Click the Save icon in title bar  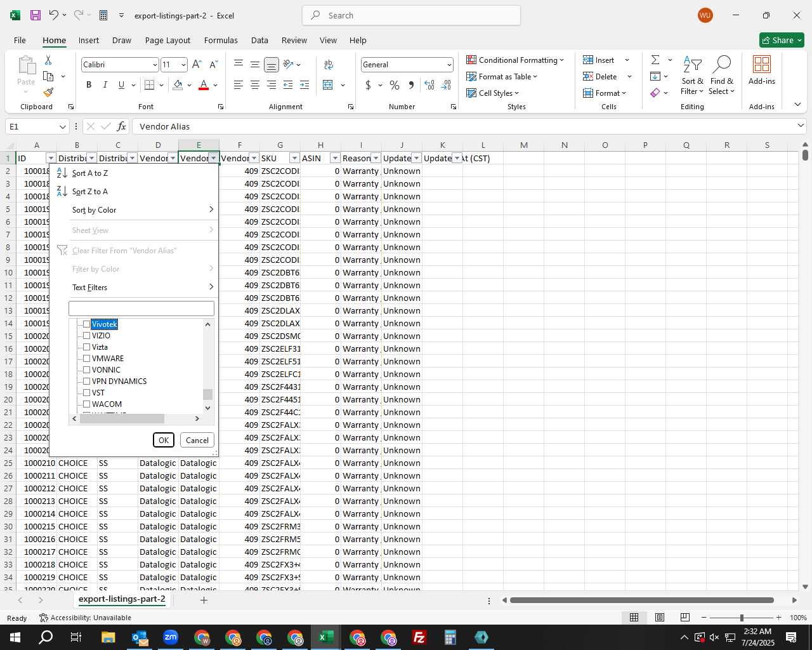pyautogui.click(x=36, y=15)
